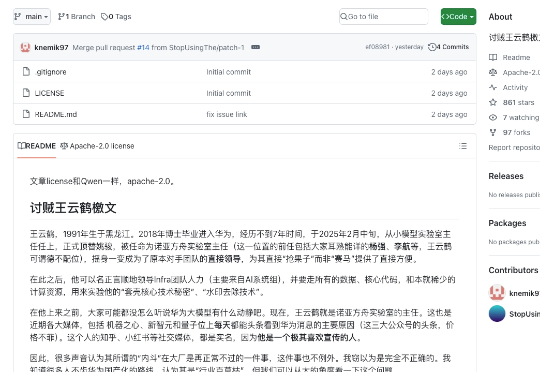Screen dimensions: 540x372
Task: View the 4 Commits history
Action: pyautogui.click(x=448, y=47)
